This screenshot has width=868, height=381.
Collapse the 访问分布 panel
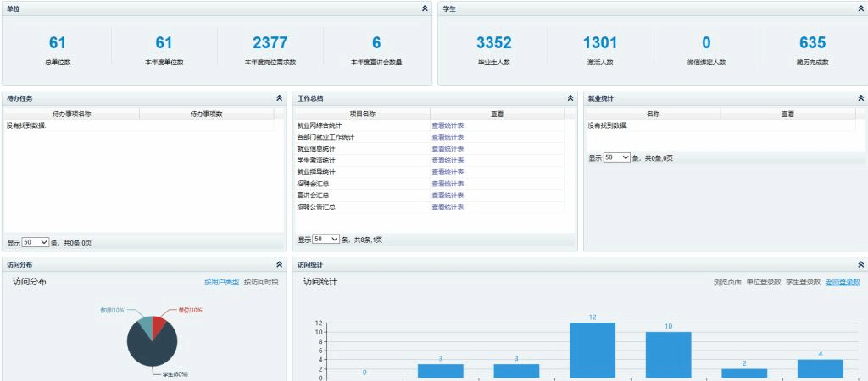279,265
